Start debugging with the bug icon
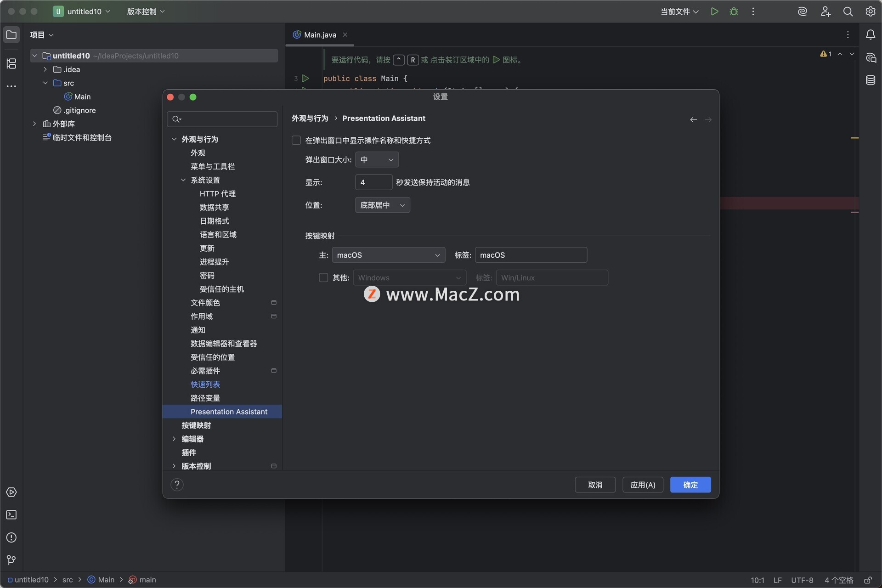The height and width of the screenshot is (588, 882). (734, 11)
